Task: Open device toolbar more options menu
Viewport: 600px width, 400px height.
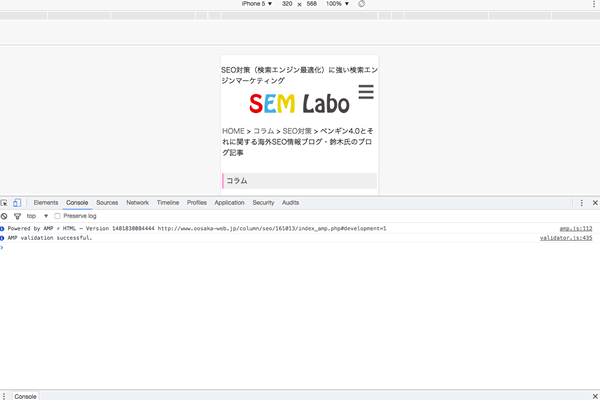Action: [x=594, y=4]
